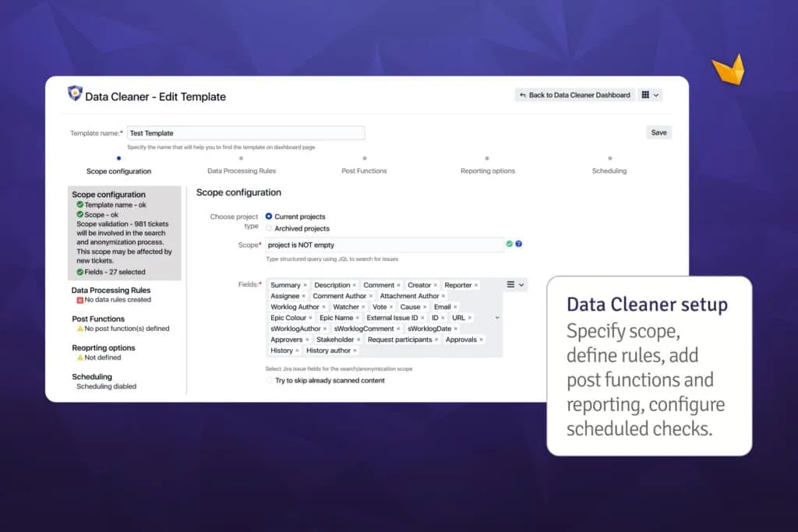Click the 'Scheduling diabled' status text

pos(106,386)
